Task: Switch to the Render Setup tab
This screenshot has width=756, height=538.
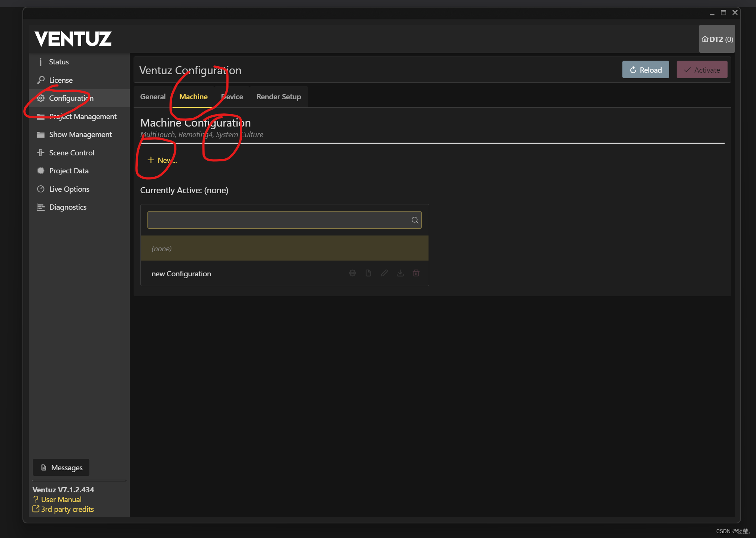Action: click(x=278, y=97)
